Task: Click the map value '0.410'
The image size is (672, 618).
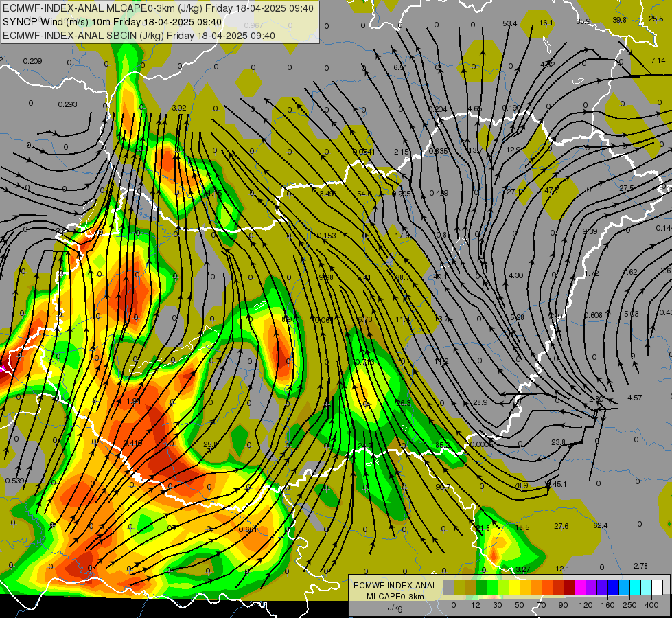Action: [x=133, y=443]
